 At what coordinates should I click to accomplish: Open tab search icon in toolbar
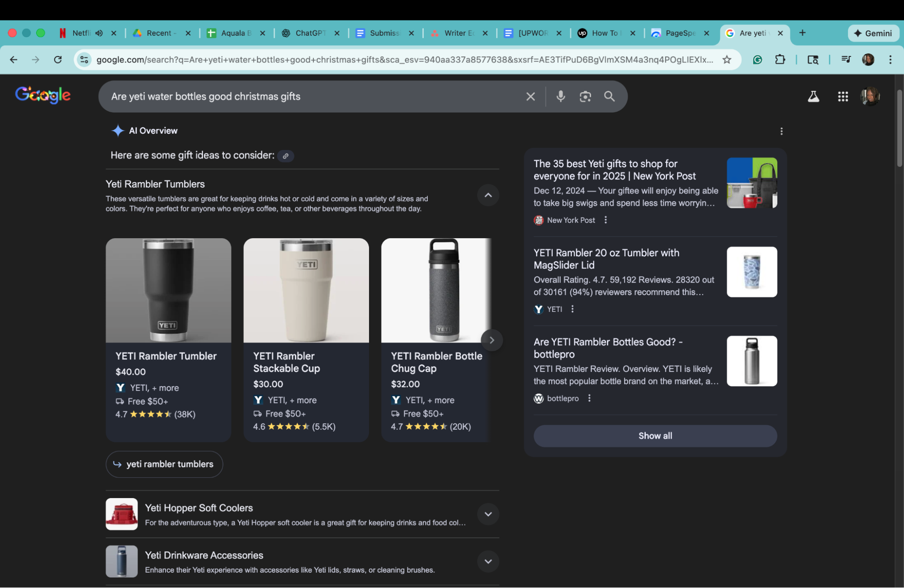click(813, 60)
